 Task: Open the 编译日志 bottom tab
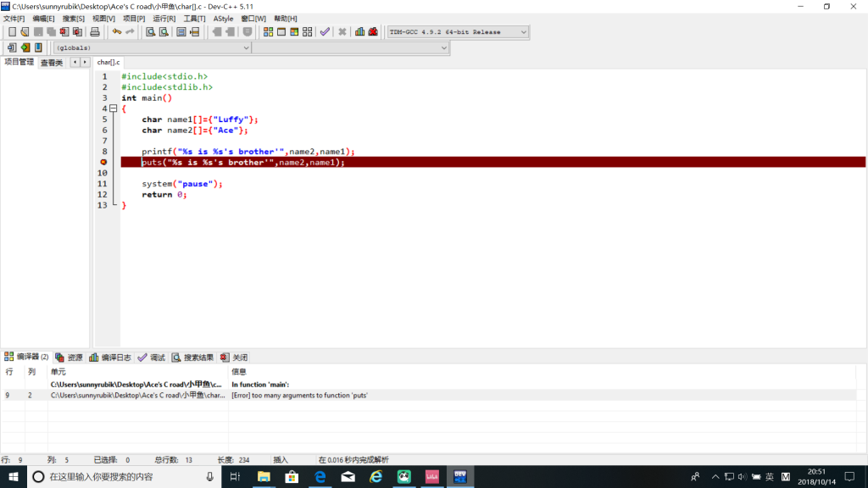[x=110, y=358]
